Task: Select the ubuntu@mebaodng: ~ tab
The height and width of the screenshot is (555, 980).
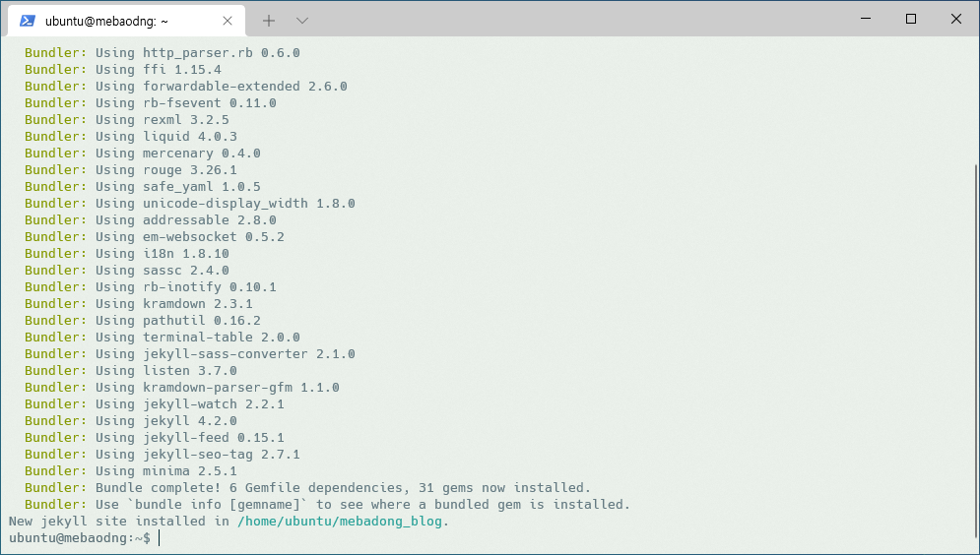Action: coord(126,21)
